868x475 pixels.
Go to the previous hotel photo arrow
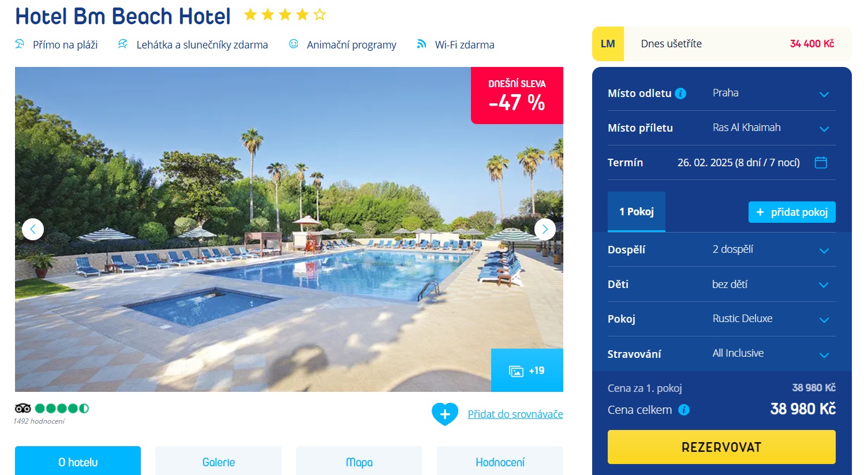pyautogui.click(x=33, y=229)
